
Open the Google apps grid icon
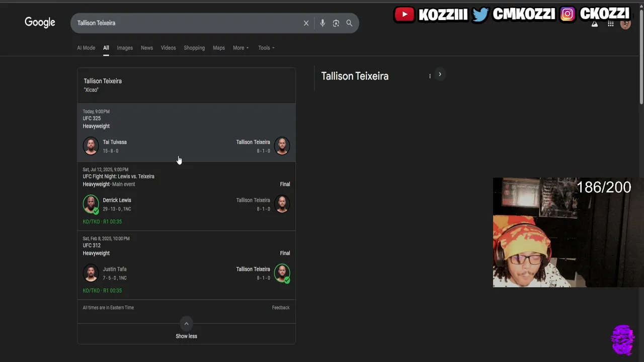click(x=610, y=24)
